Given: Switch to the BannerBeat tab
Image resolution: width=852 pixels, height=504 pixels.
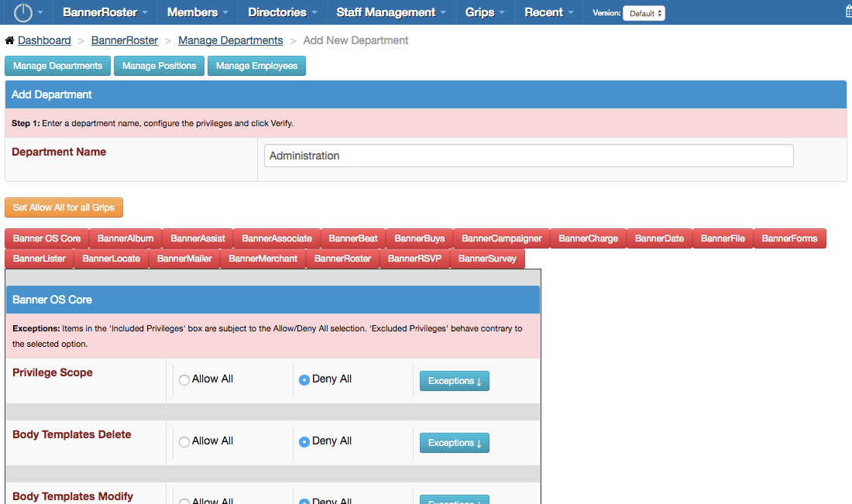Looking at the screenshot, I should tap(353, 238).
